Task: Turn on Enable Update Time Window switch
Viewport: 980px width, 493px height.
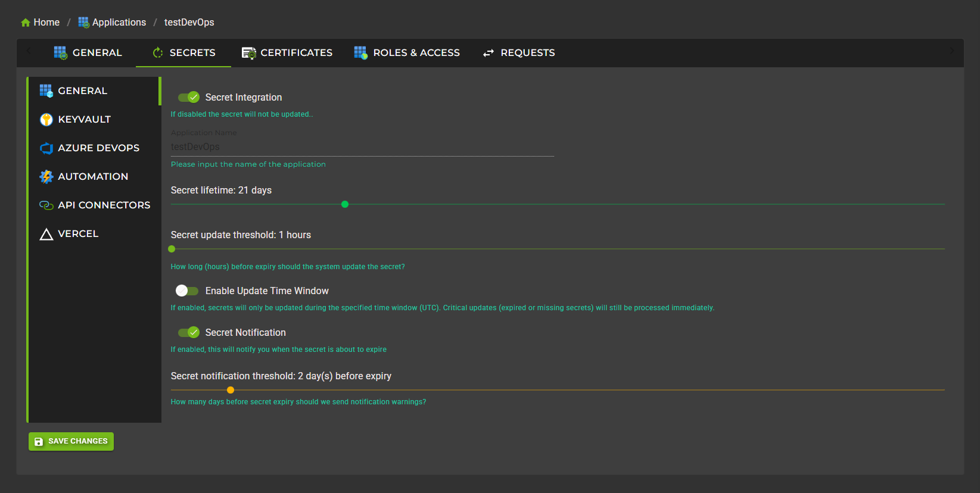Action: pyautogui.click(x=187, y=291)
